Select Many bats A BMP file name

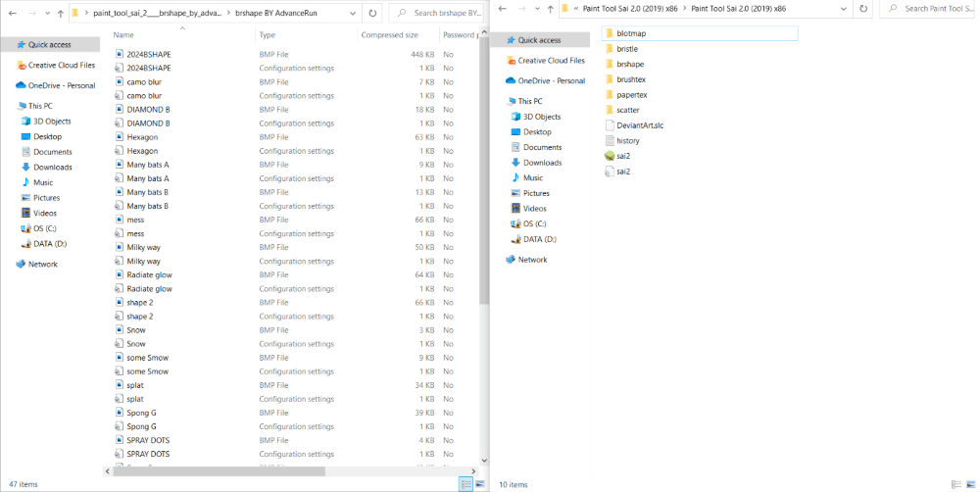[148, 165]
